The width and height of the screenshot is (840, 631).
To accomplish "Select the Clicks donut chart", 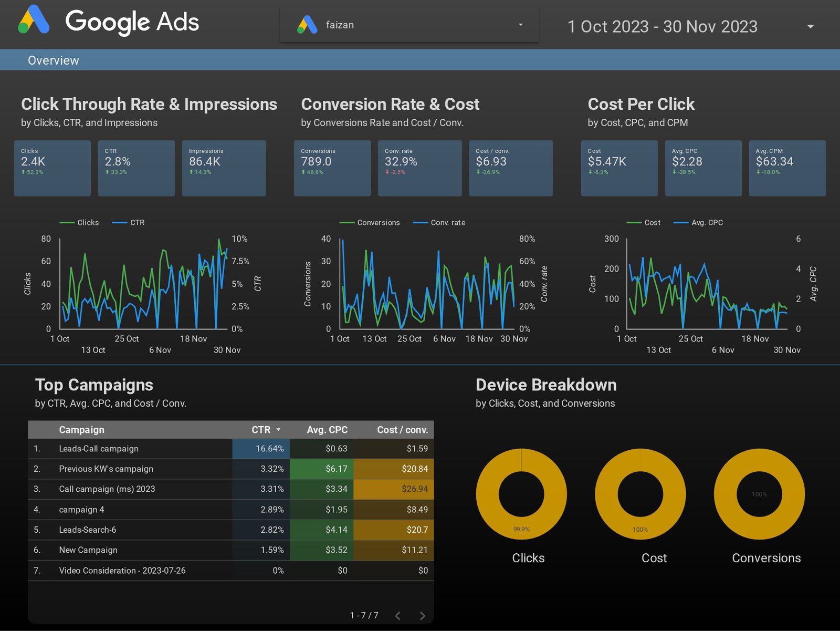I will tap(521, 494).
